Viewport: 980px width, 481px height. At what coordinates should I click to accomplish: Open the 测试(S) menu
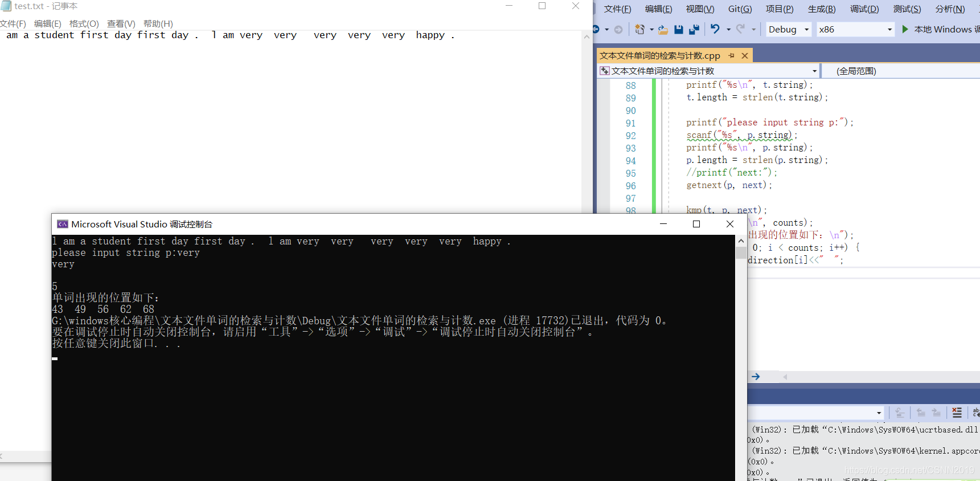tap(907, 9)
